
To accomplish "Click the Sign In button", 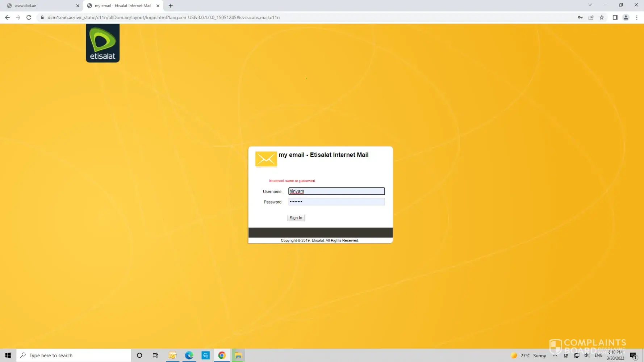I will [296, 218].
